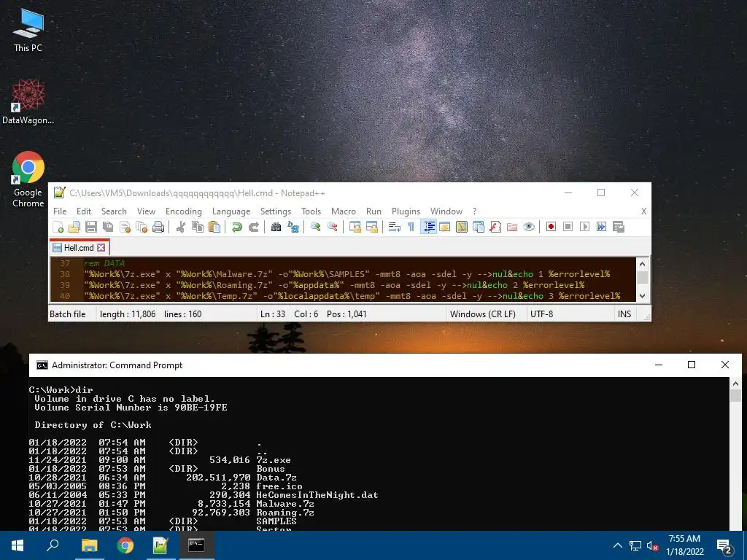Open the ? help menu in Notepad++
Viewport: 747px width, 560px height.
pos(474,211)
